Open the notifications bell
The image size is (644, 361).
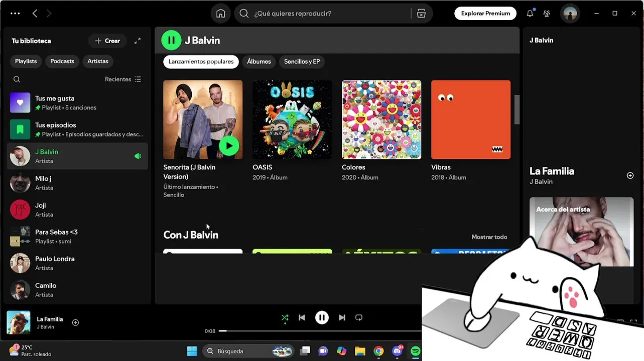pos(530,14)
